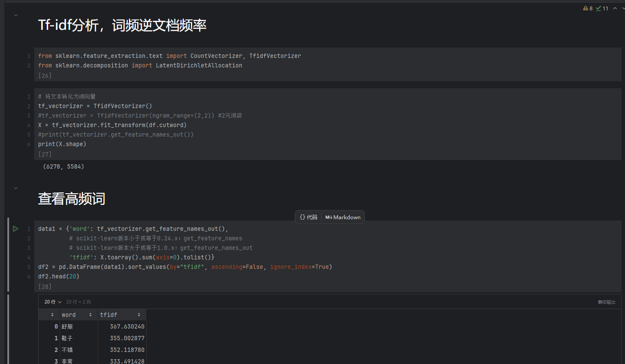The width and height of the screenshot is (625, 364).
Task: Click sort arrows on the tfidf column
Action: [x=139, y=315]
